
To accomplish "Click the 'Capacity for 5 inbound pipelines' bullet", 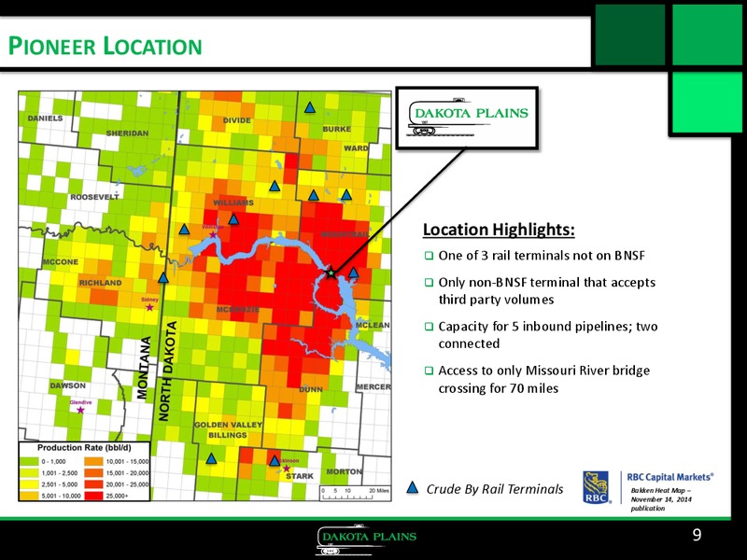I will pos(548,335).
